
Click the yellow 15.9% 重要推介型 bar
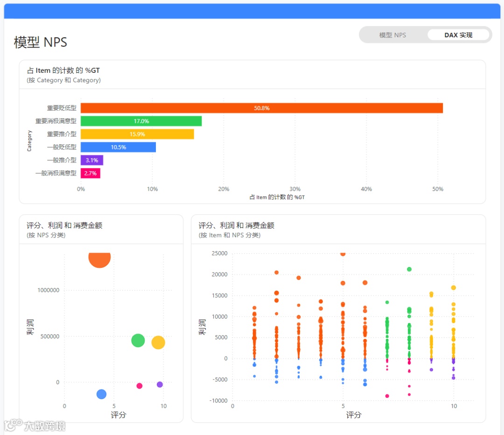(x=137, y=134)
